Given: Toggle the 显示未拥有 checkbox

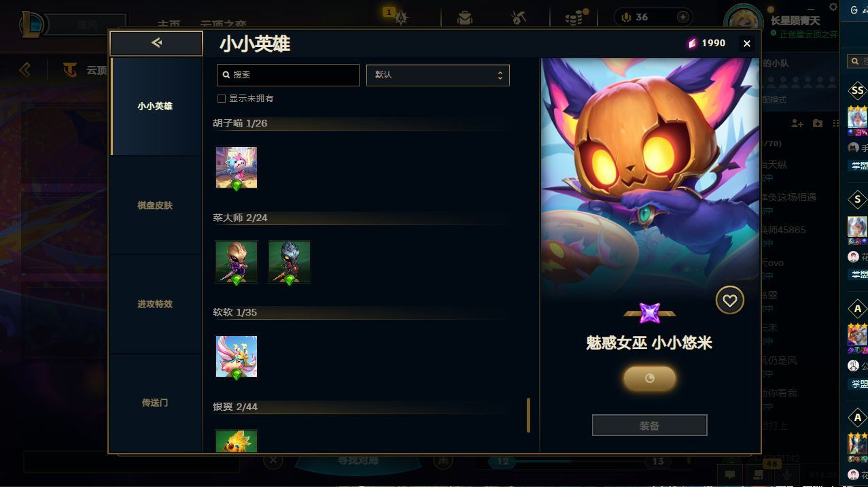Looking at the screenshot, I should (221, 99).
